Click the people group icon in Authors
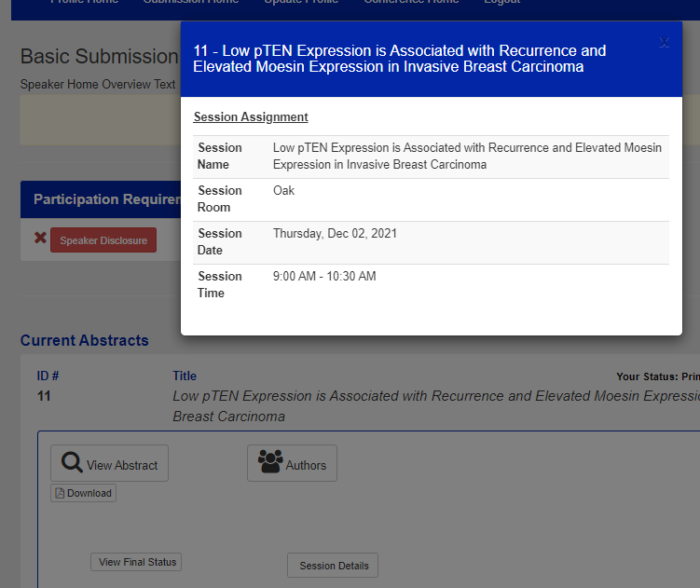700x588 pixels. [270, 461]
